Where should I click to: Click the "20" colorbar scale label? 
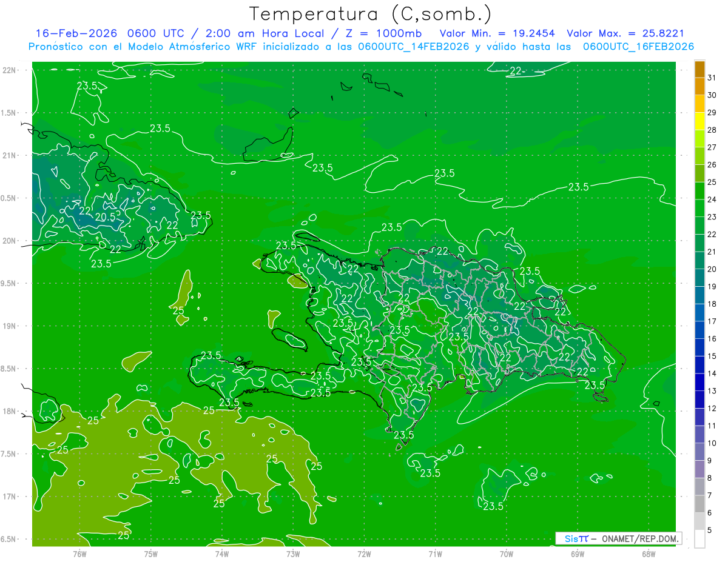point(712,269)
